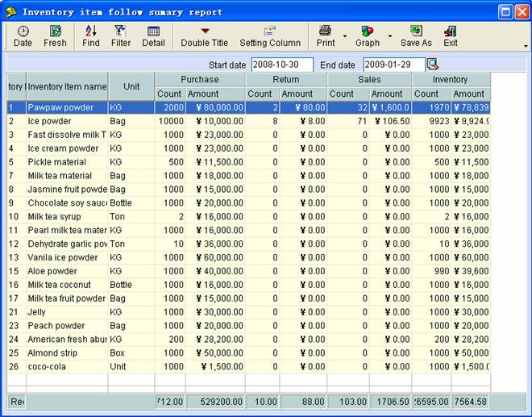Select the Jelly row
Screen dimensions: 532x417
tap(249, 312)
